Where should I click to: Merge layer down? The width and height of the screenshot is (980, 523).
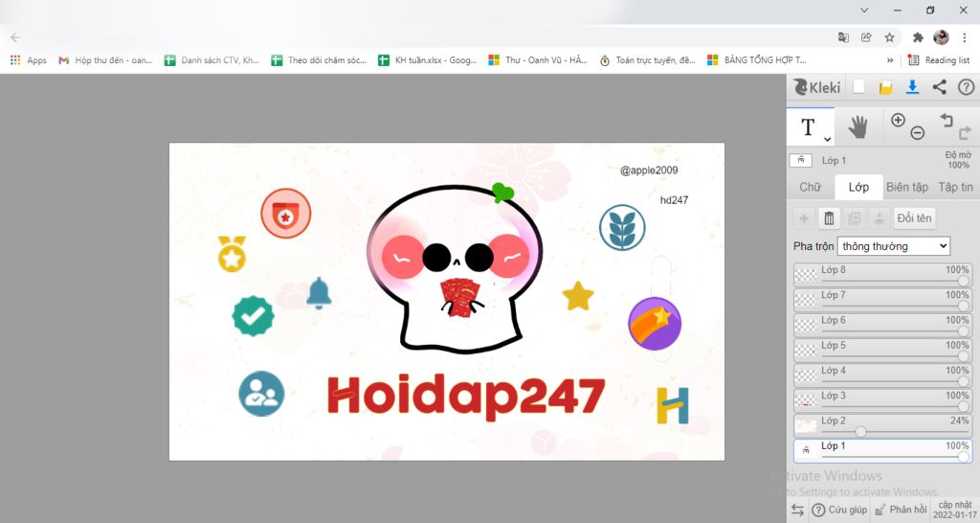(879, 218)
